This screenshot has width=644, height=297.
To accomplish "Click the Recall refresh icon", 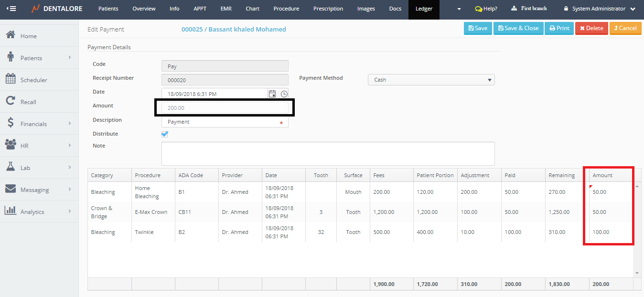I will (x=11, y=101).
